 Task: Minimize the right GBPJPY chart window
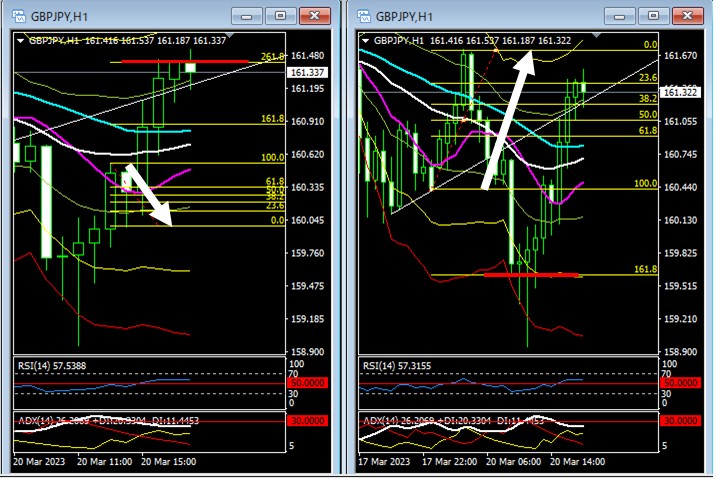pyautogui.click(x=618, y=16)
